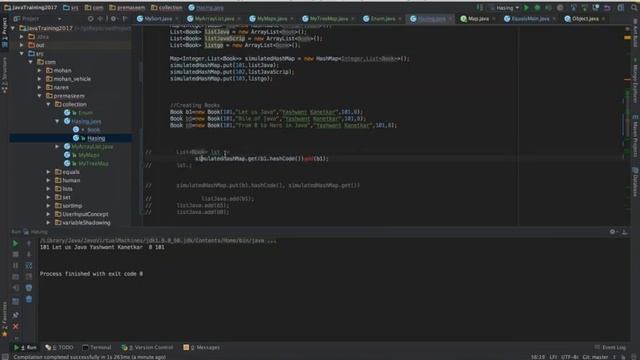Toggle the Structure side panel tab
The height and width of the screenshot is (360, 640).
coord(4,75)
